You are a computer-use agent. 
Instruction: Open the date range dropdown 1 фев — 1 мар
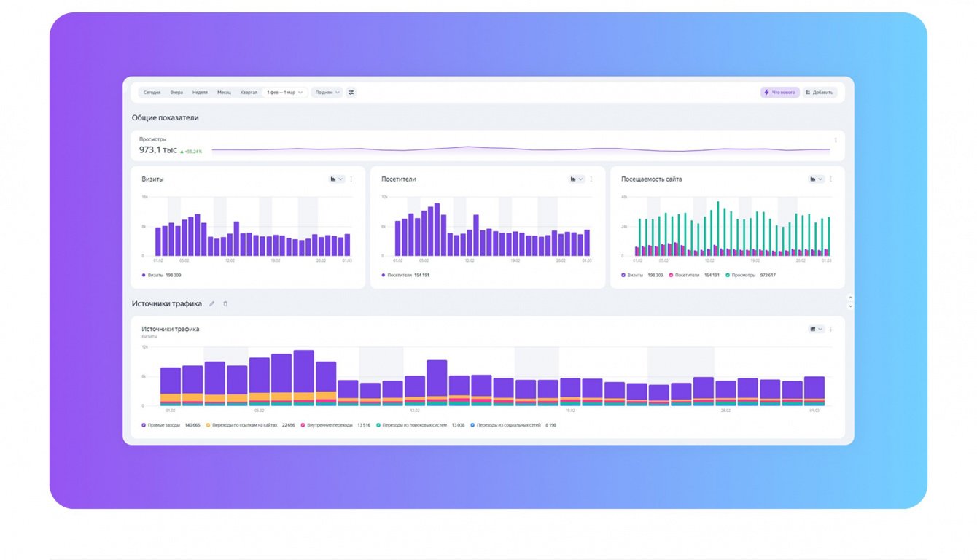point(284,93)
